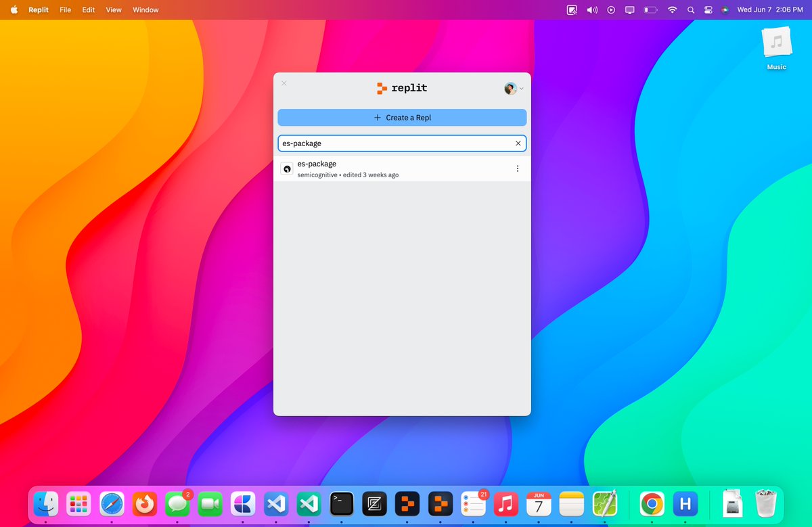
Task: Open Launchpad from the dock
Action: [x=78, y=504]
